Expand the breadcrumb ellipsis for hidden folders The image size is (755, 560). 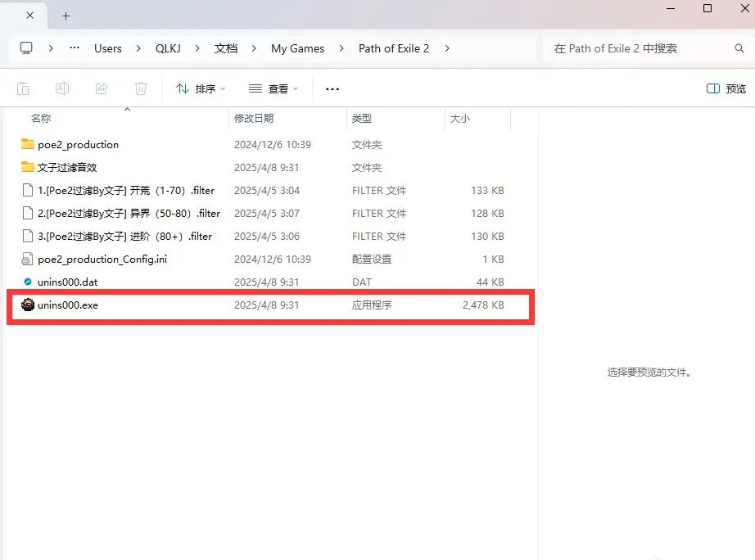[x=75, y=48]
